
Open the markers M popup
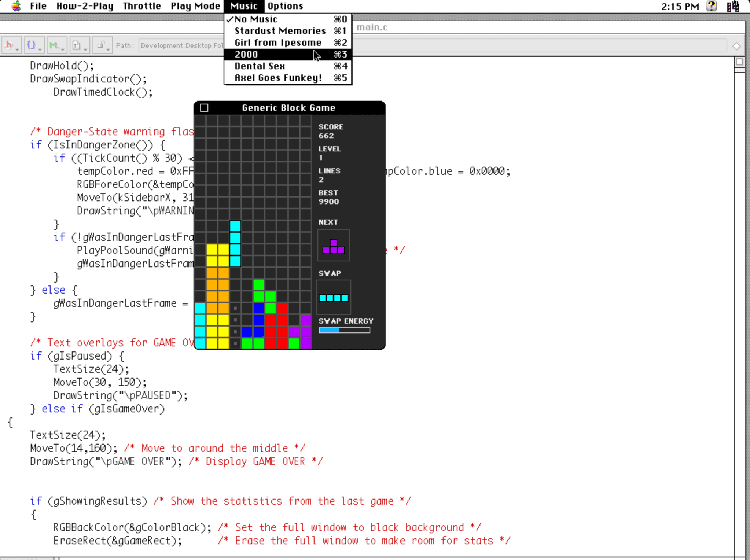coord(57,45)
